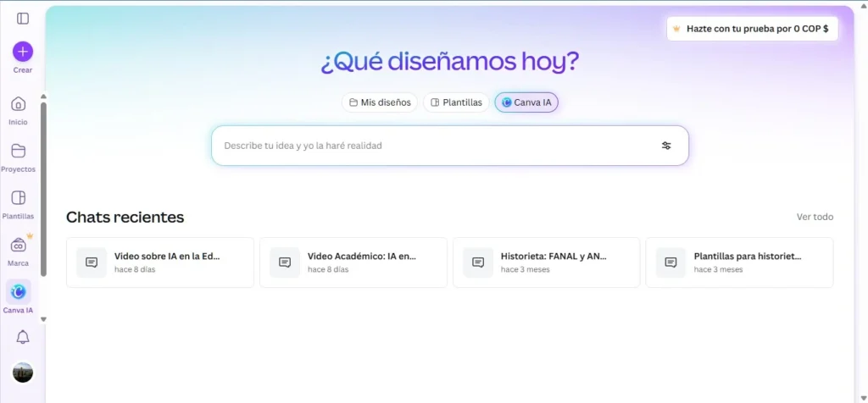
Task: Click the purple Crear plus button
Action: click(23, 52)
